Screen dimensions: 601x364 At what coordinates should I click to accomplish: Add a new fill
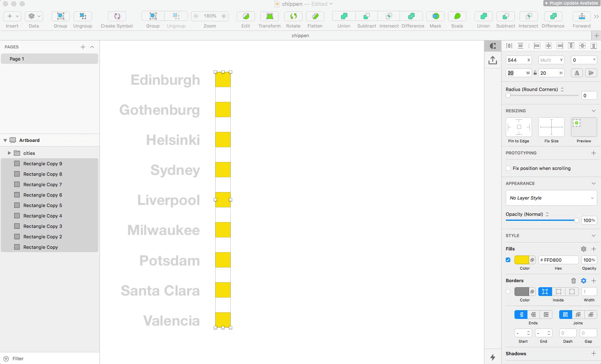pyautogui.click(x=593, y=249)
